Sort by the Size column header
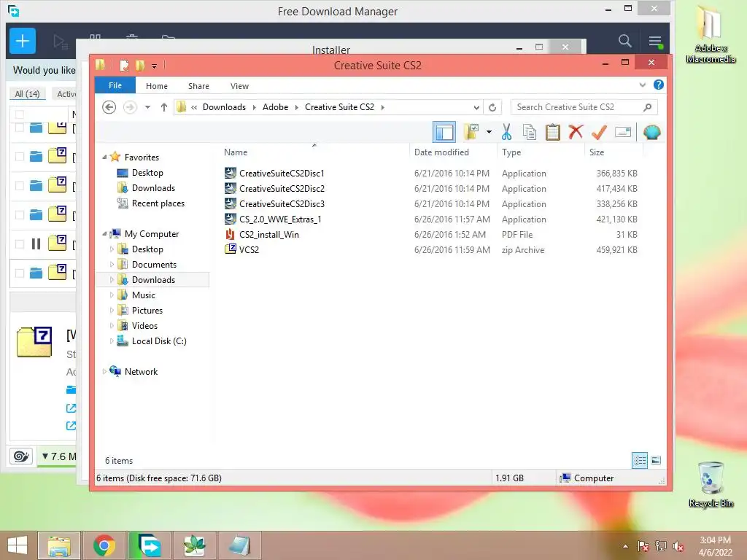This screenshot has width=747, height=560. 613,152
